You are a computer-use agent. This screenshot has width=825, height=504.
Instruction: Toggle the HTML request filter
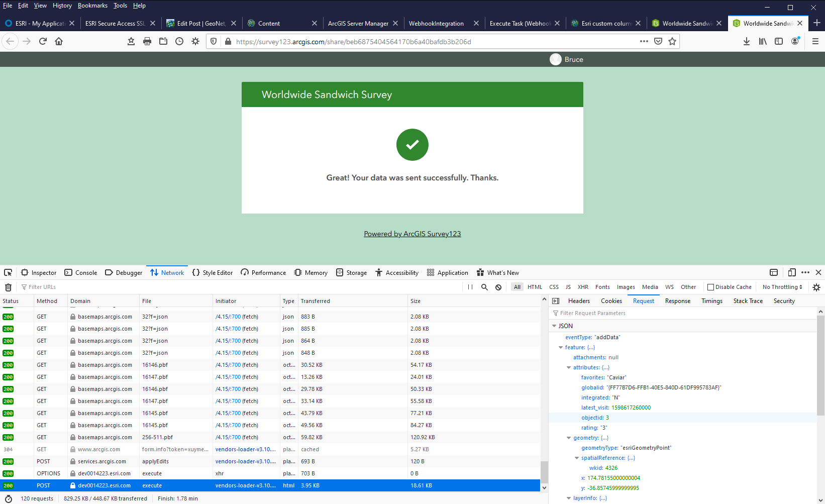click(535, 287)
